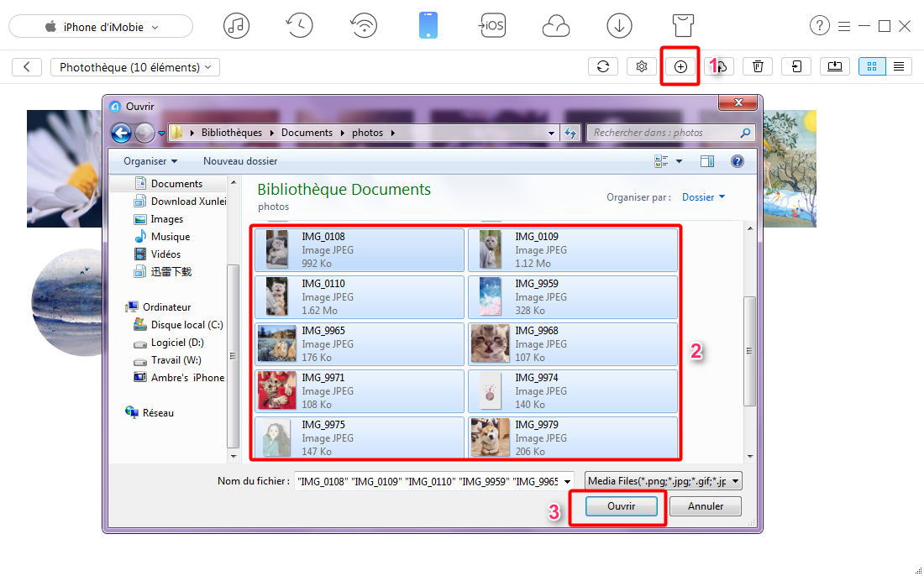Image resolution: width=924 pixels, height=576 pixels.
Task: Switch to grid view in AnyTrans
Action: 872,66
